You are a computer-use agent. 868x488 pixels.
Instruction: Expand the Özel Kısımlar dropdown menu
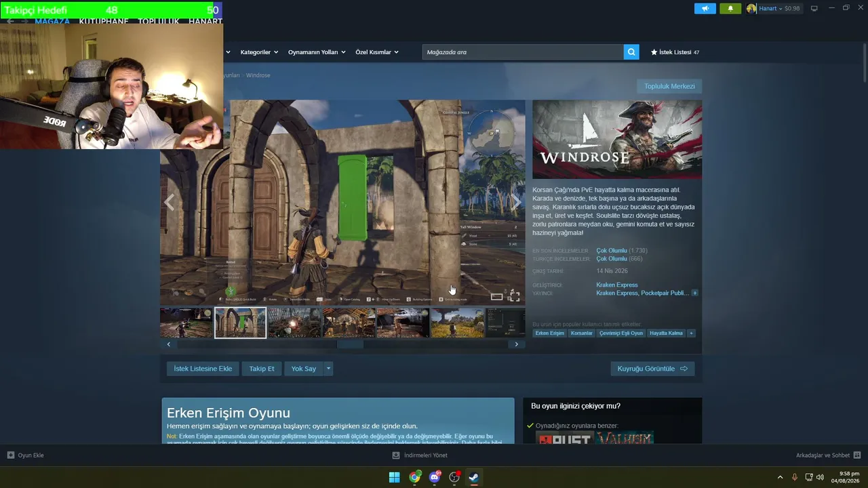point(377,52)
